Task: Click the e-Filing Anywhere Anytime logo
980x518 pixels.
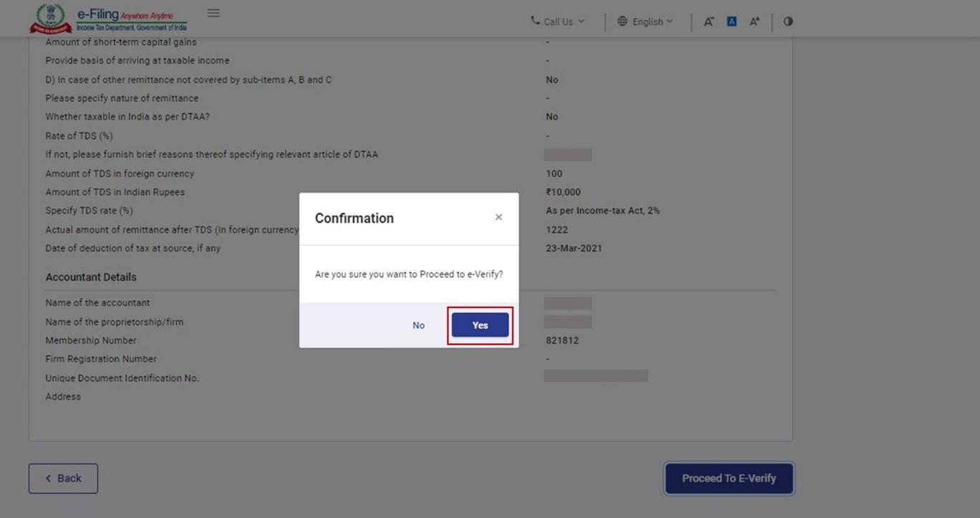Action: pyautogui.click(x=115, y=17)
